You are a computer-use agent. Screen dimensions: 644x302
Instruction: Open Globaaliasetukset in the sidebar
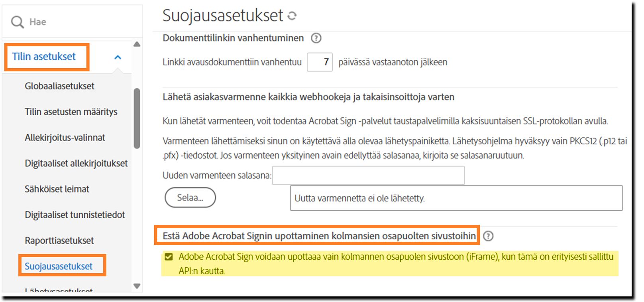click(59, 86)
